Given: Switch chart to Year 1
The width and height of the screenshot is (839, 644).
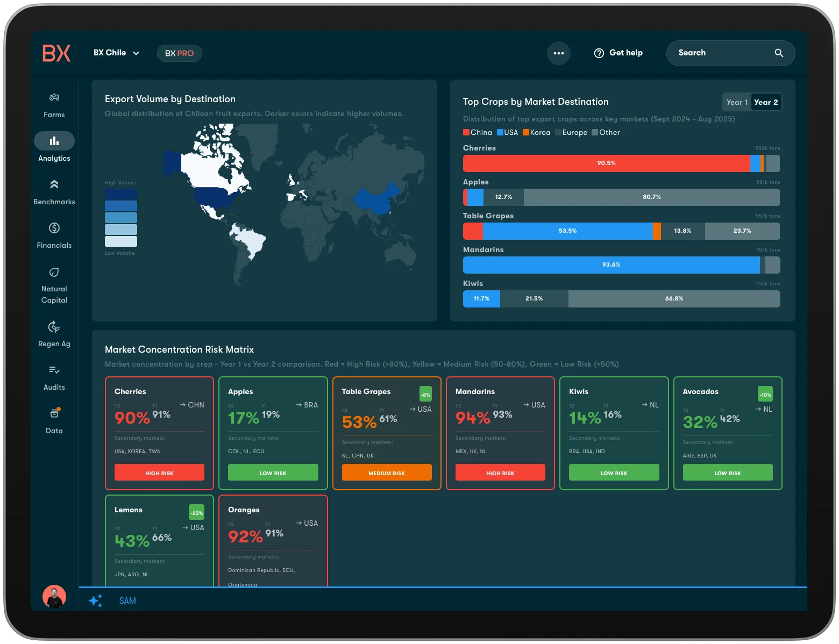Looking at the screenshot, I should click(x=737, y=102).
